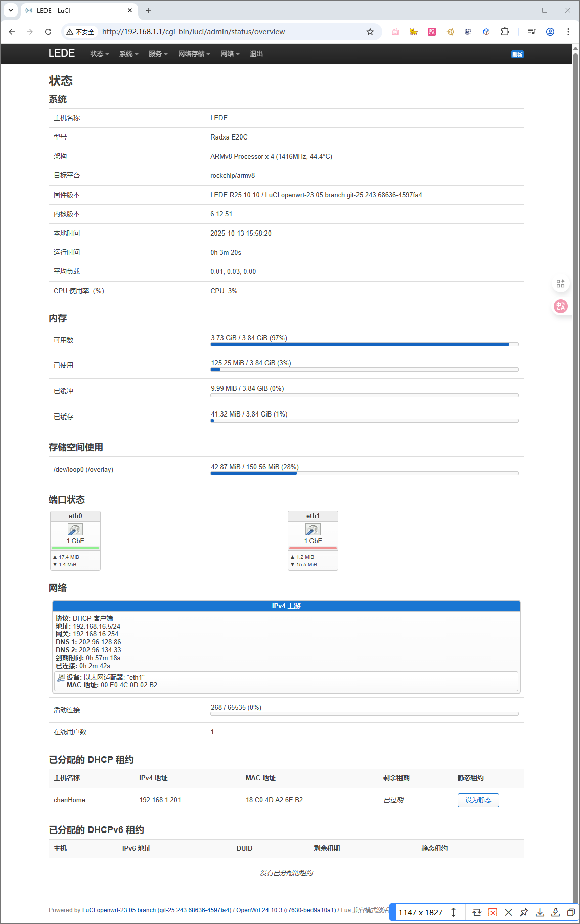Open the yellow cat extension icon
This screenshot has height=924, width=580.
414,32
